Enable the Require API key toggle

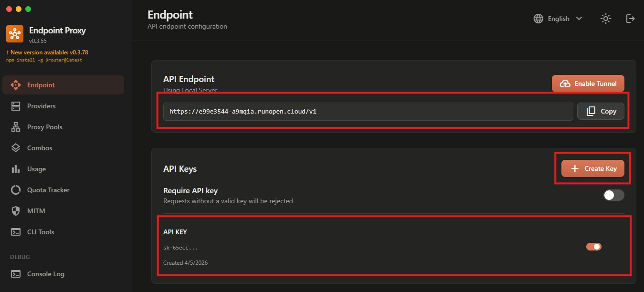613,195
